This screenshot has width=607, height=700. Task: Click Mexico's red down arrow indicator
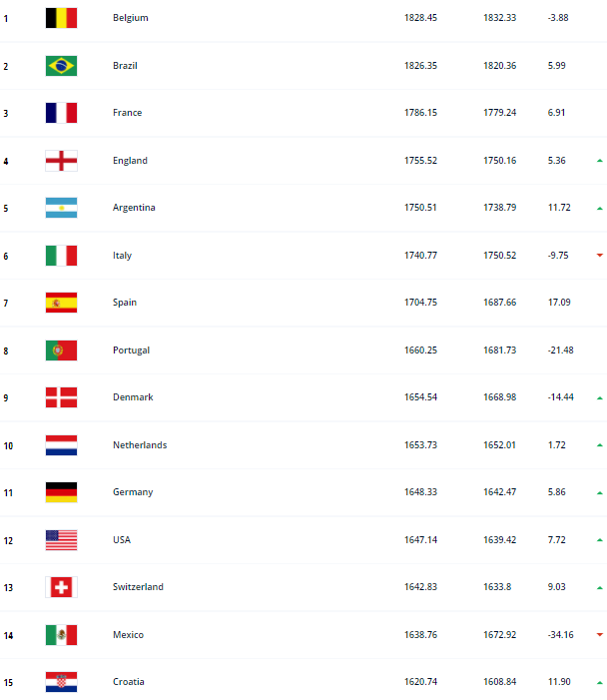pyautogui.click(x=599, y=634)
